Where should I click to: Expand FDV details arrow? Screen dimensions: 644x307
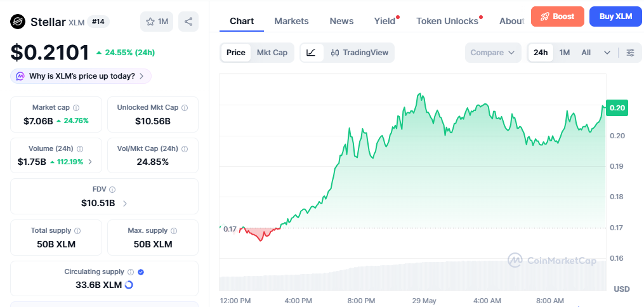pyautogui.click(x=125, y=203)
